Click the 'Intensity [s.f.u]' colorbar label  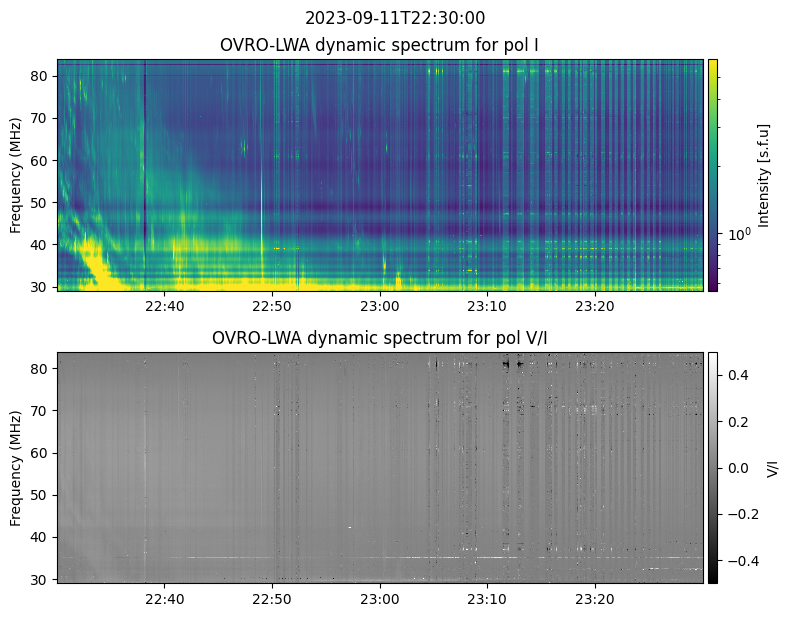coord(765,175)
